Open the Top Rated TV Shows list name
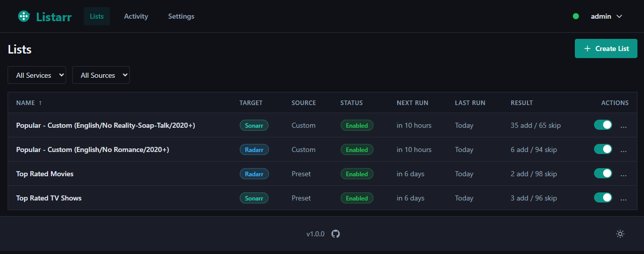 (x=49, y=198)
